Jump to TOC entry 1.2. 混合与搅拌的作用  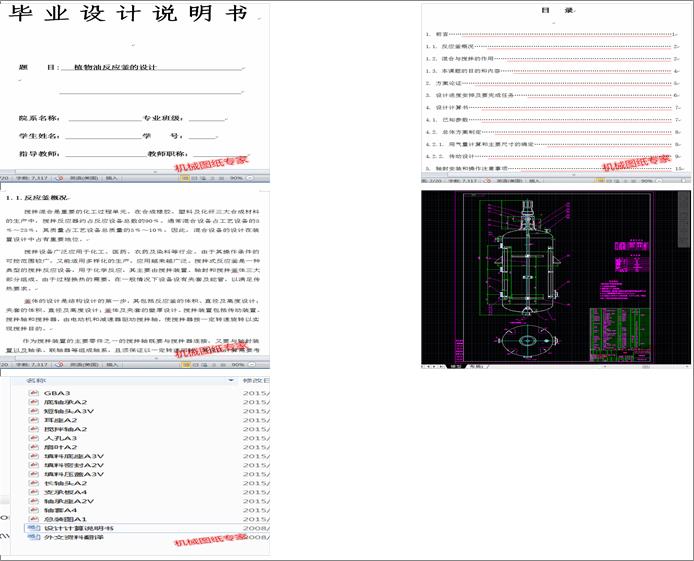click(552, 58)
